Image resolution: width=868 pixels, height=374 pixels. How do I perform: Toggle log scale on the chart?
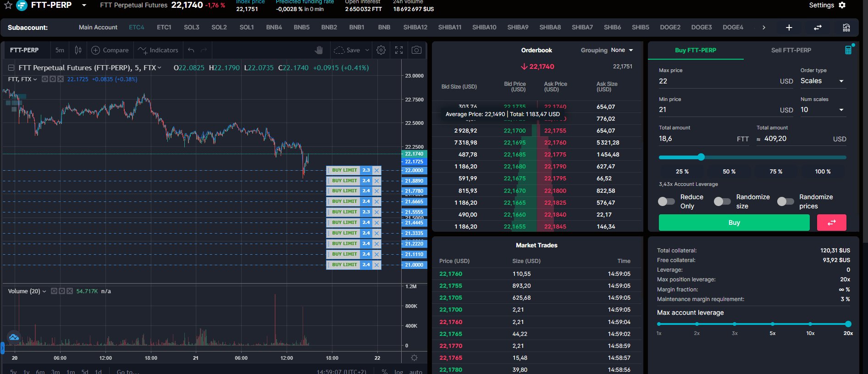[398, 372]
